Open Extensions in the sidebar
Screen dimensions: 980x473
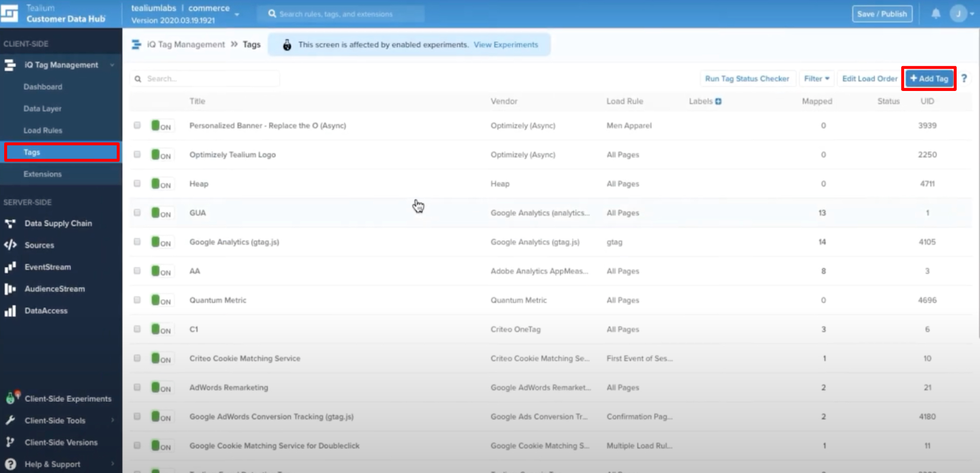coord(42,174)
